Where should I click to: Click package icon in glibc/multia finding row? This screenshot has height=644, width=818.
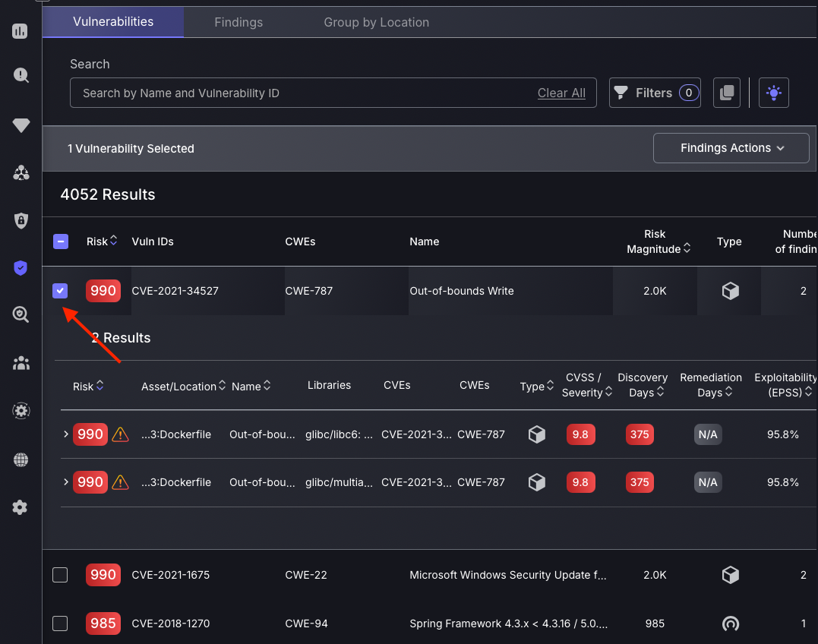pos(537,482)
